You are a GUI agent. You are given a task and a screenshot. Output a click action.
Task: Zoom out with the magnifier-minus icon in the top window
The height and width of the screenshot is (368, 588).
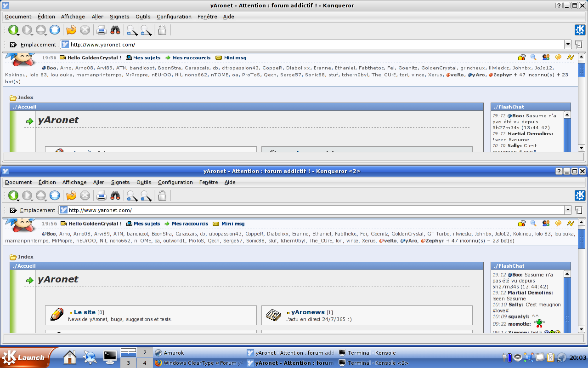tap(146, 30)
